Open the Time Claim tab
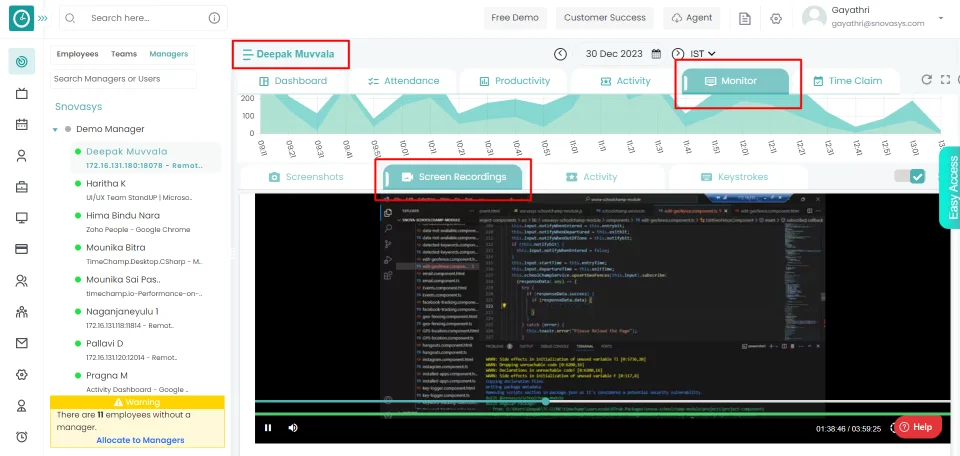The width and height of the screenshot is (960, 456). (847, 81)
